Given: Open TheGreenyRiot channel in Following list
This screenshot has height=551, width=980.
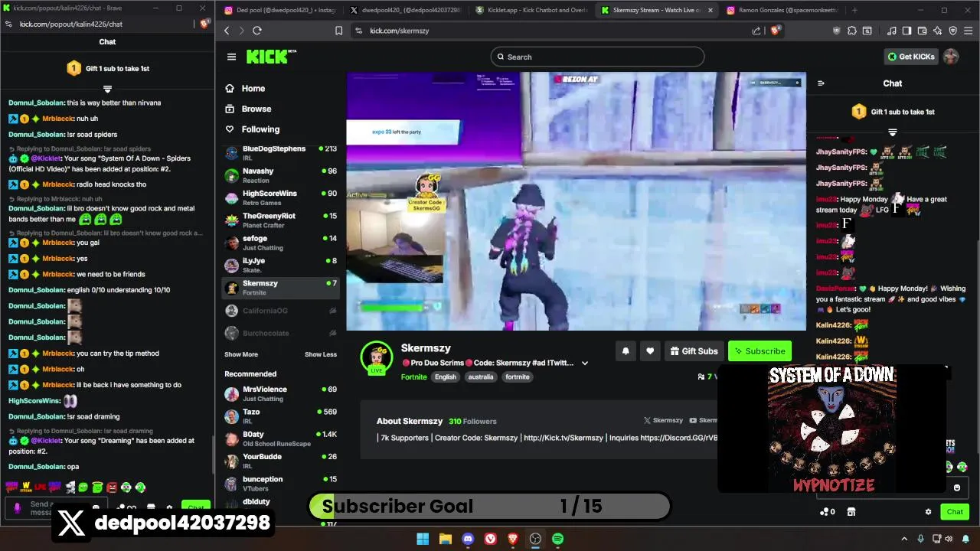Looking at the screenshot, I should point(280,220).
